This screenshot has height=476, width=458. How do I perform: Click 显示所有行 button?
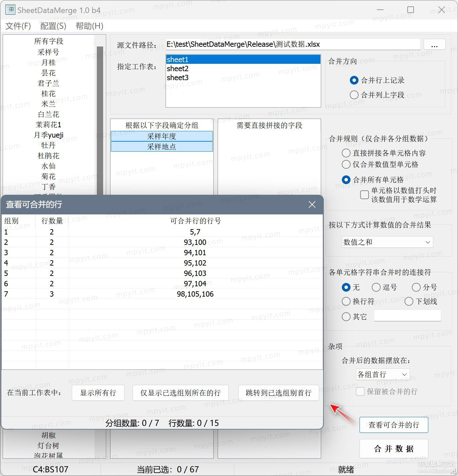98,393
